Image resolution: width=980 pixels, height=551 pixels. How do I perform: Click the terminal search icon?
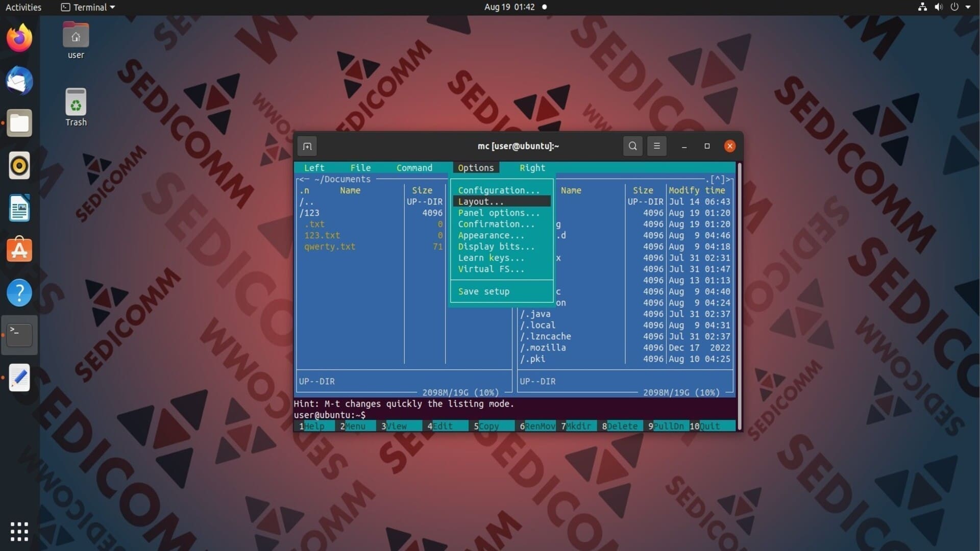click(632, 146)
